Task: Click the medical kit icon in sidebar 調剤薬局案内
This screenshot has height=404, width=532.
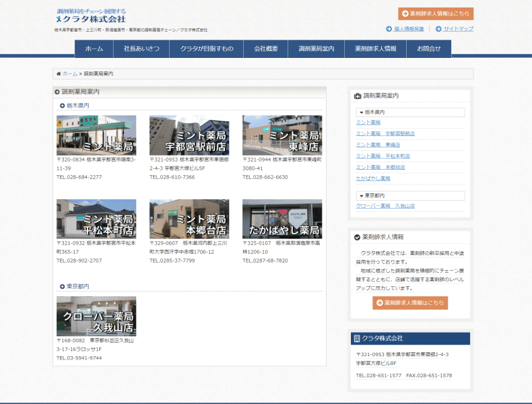Action: pyautogui.click(x=358, y=96)
